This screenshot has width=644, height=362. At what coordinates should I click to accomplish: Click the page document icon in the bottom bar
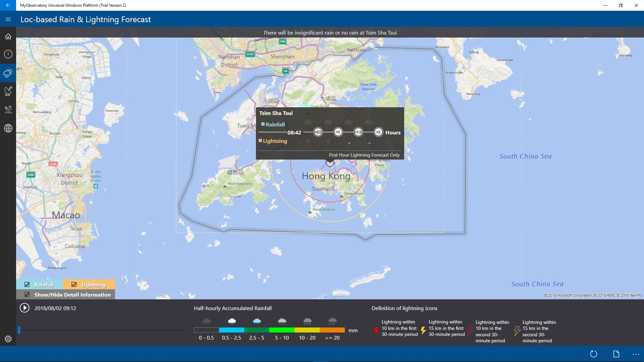point(616,354)
